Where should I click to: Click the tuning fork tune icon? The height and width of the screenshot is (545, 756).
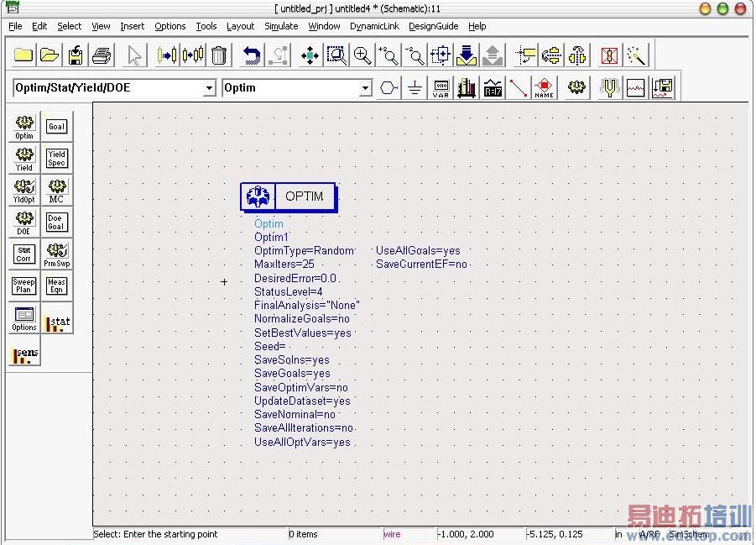coord(609,88)
